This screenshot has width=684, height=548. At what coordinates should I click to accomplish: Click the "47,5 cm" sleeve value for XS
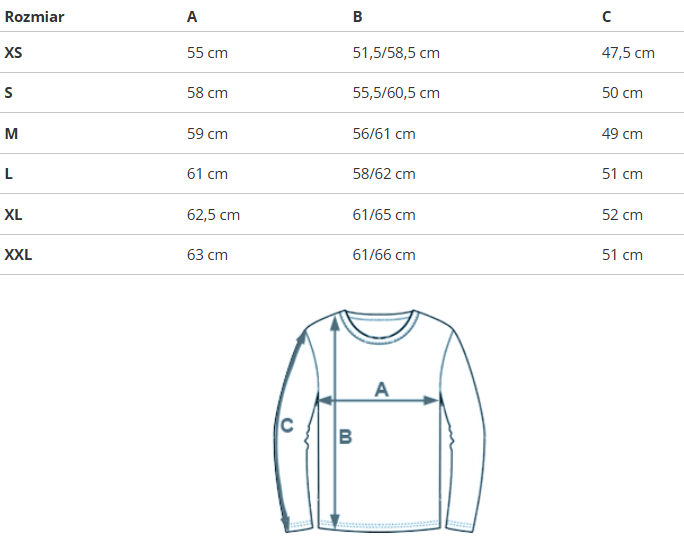pyautogui.click(x=628, y=52)
